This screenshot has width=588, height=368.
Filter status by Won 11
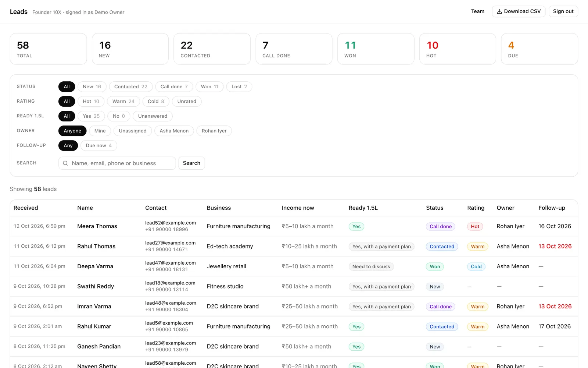point(209,86)
